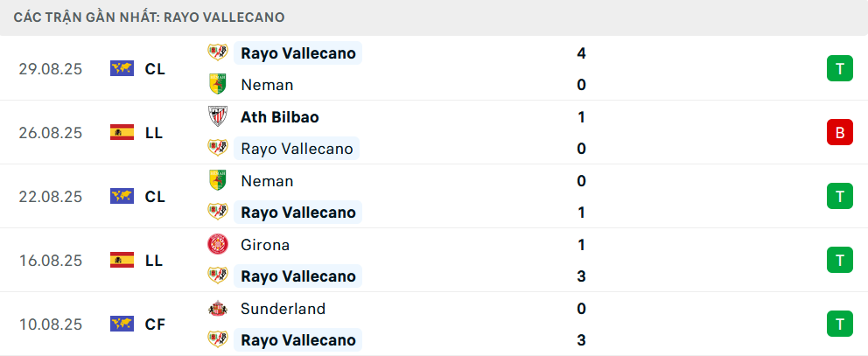
Task: Select the CF competition label on 10.08.25
Action: (x=155, y=325)
